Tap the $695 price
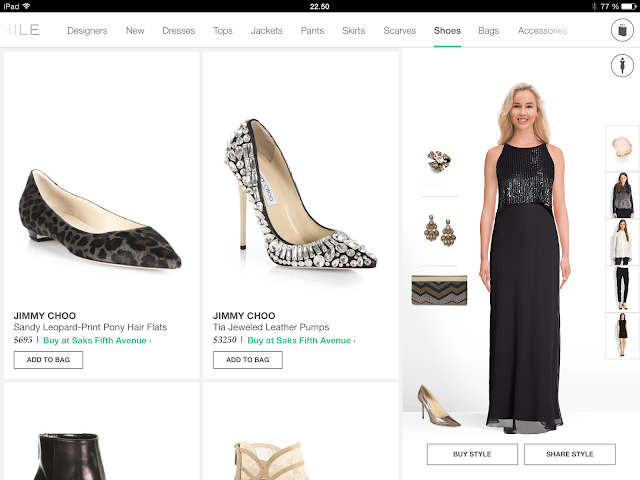 (23, 340)
